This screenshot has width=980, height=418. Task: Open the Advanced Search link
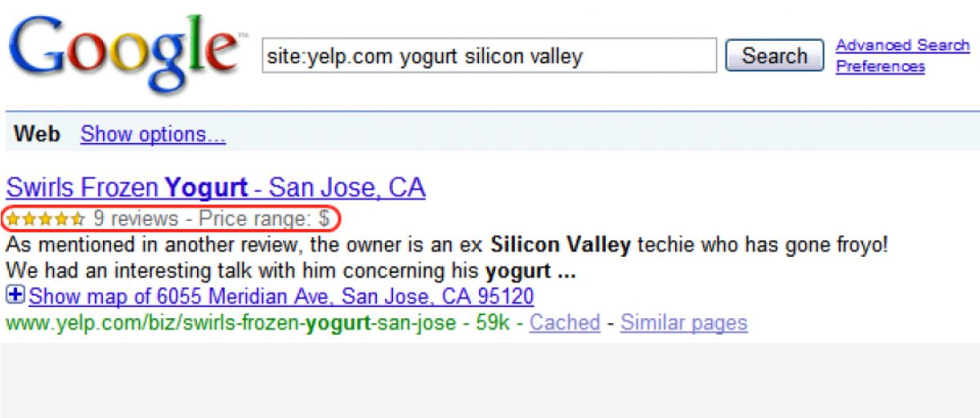(x=902, y=46)
